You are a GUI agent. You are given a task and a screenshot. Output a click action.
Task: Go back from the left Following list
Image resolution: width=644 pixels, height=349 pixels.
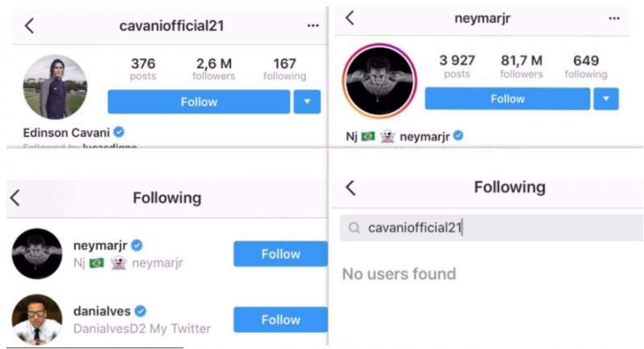(15, 198)
